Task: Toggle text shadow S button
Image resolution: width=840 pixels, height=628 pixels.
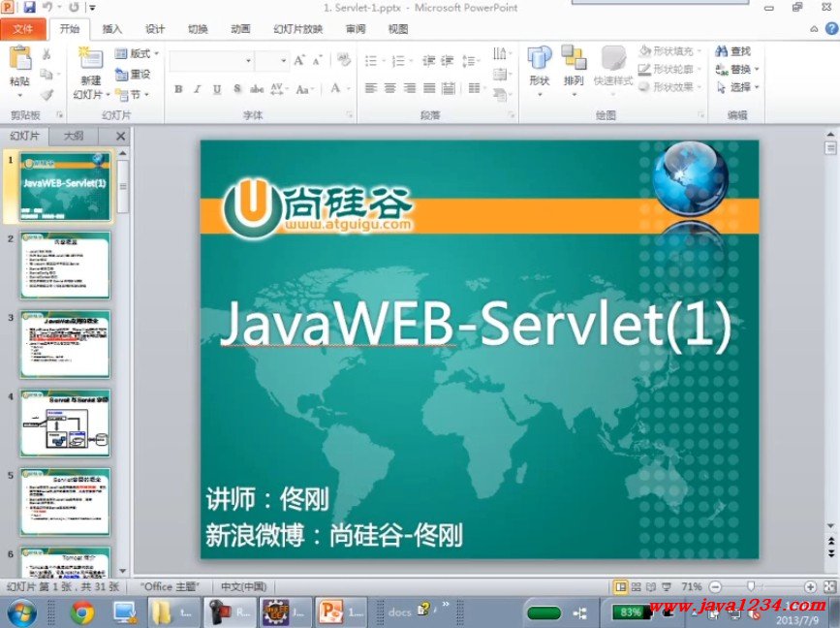Action: point(236,89)
